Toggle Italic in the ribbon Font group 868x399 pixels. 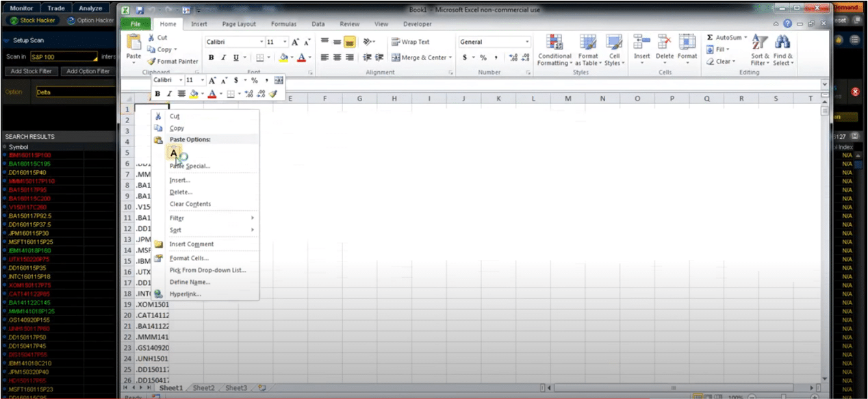point(224,57)
